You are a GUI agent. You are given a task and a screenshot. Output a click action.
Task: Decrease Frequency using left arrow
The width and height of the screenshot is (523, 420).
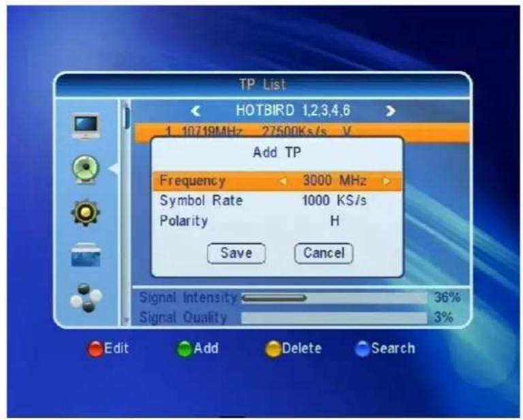point(283,181)
